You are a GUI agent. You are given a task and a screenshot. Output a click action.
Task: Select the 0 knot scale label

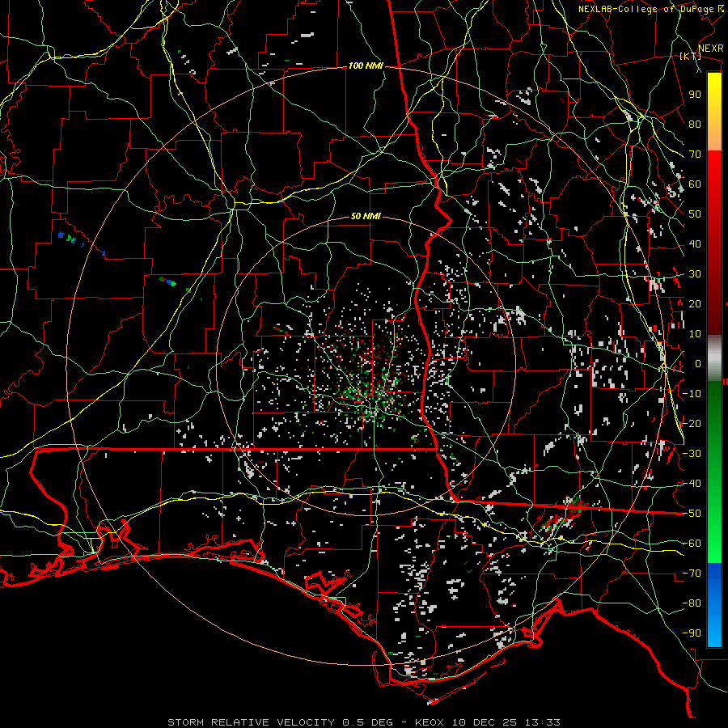(698, 363)
